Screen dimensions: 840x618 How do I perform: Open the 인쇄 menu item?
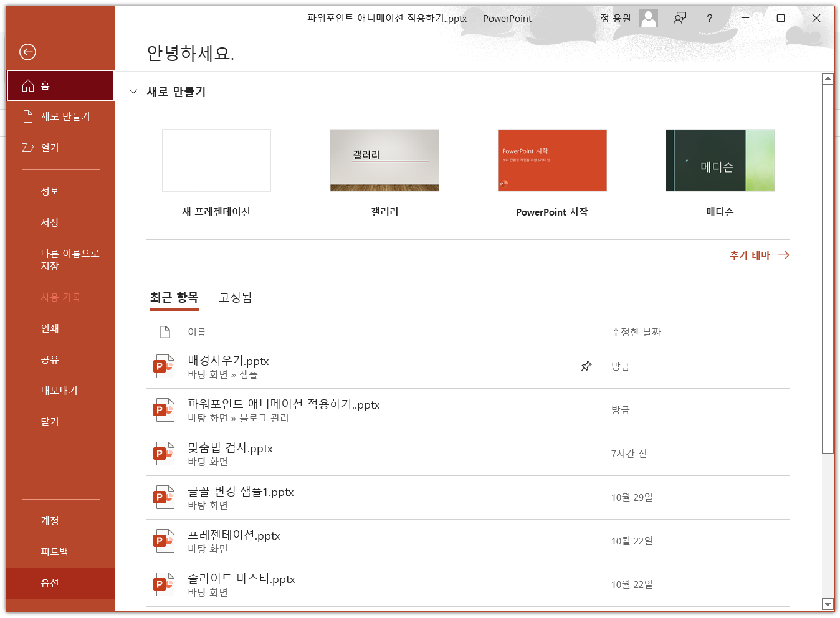tap(60, 328)
